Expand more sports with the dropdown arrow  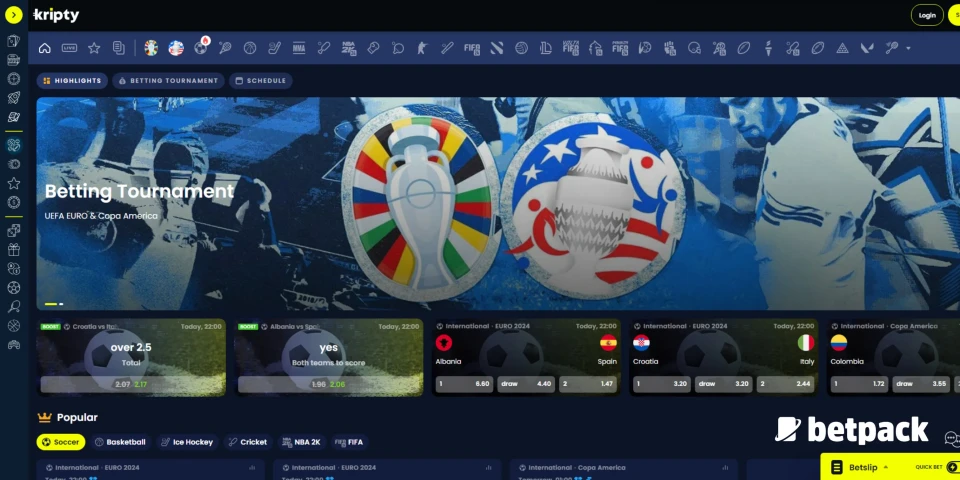coord(908,47)
